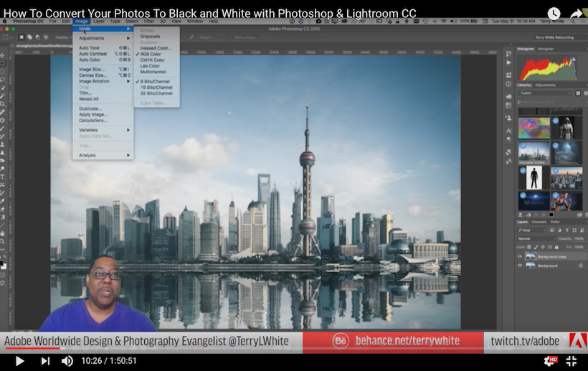Toggle lock transparent pixels
The height and width of the screenshot is (371, 588).
click(x=529, y=247)
